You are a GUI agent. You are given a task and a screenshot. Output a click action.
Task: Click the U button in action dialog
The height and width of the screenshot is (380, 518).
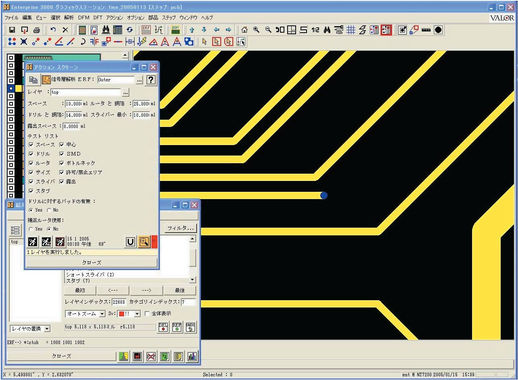point(130,242)
